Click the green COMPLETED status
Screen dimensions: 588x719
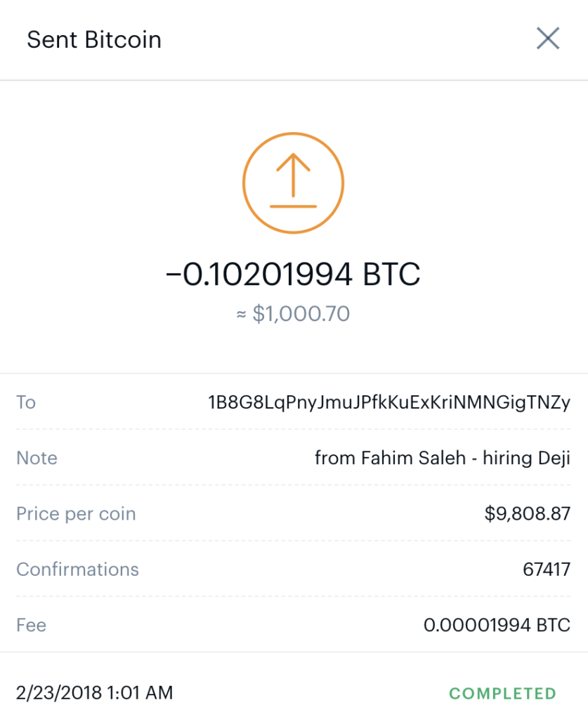pos(502,694)
